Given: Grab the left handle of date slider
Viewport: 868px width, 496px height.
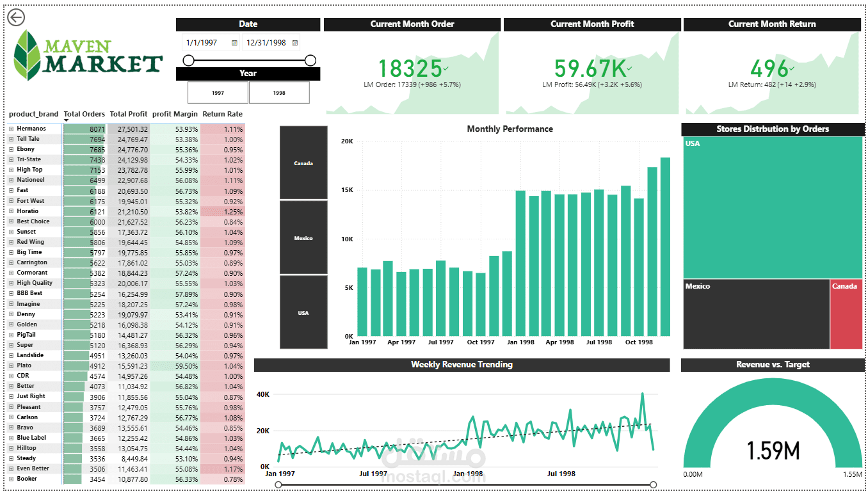Looking at the screenshot, I should point(188,60).
